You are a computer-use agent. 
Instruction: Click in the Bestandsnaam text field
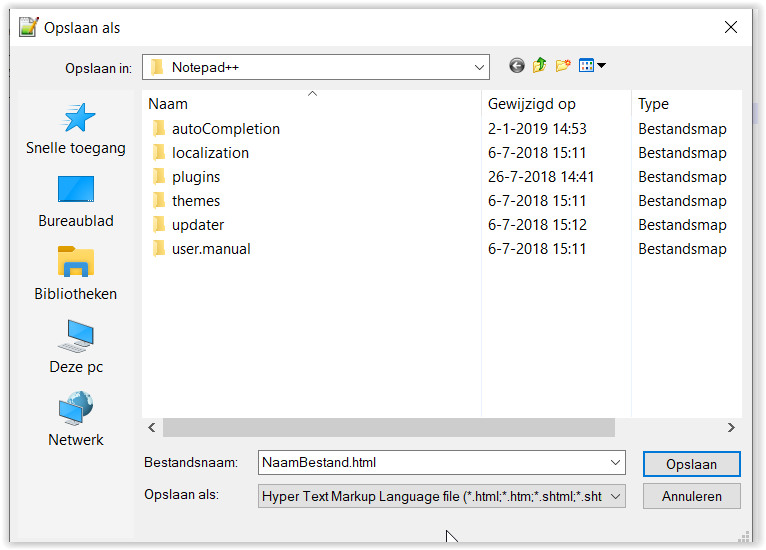(432, 463)
